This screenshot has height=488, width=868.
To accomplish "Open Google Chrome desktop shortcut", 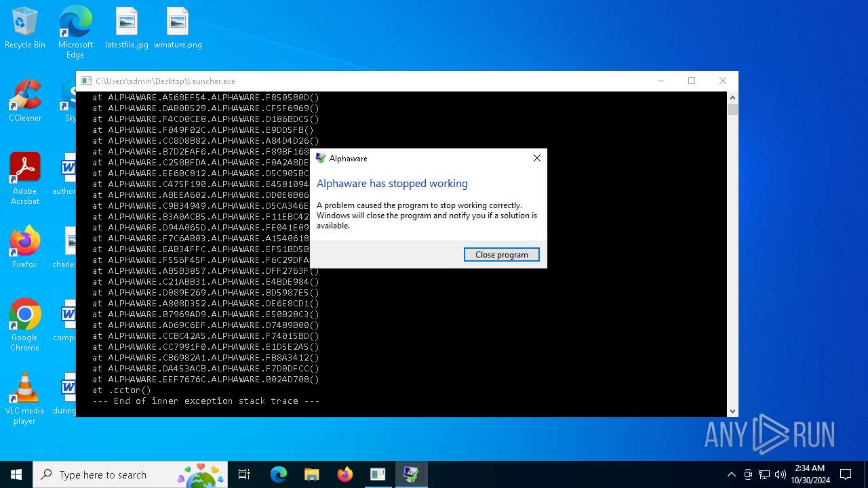I will [25, 325].
